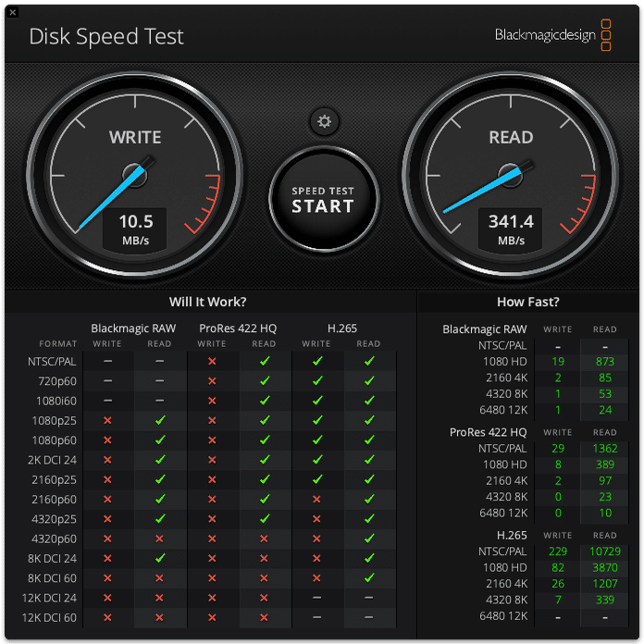Click the WRITE gauge label

click(135, 137)
